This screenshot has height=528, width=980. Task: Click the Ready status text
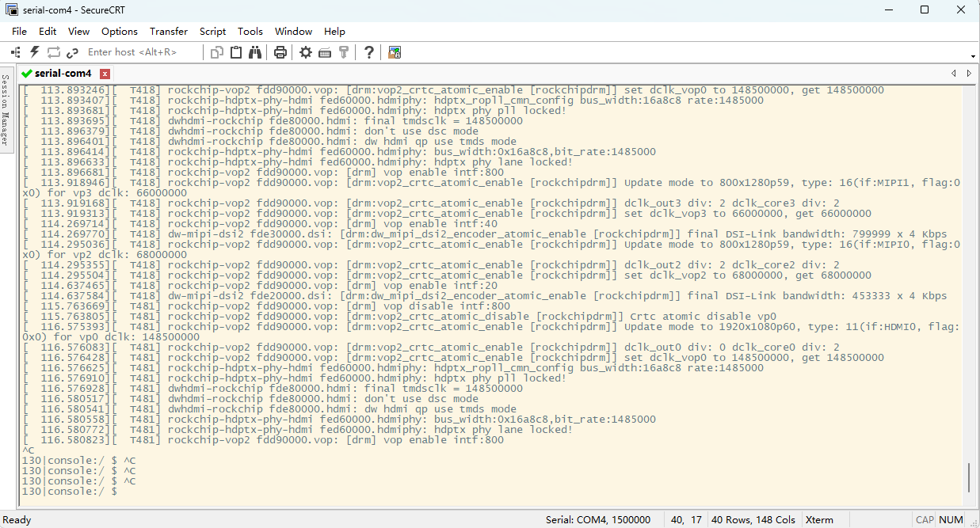coord(17,520)
